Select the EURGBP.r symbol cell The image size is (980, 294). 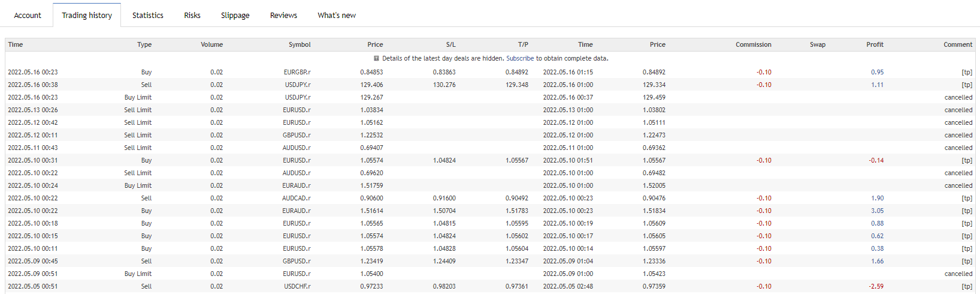[x=297, y=72]
